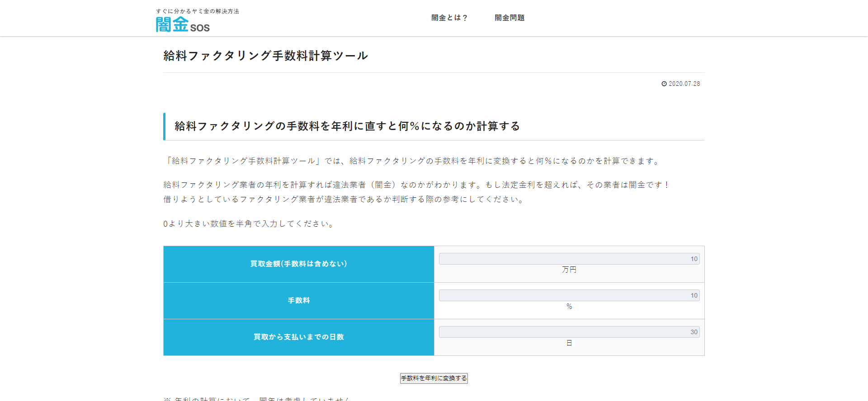Viewport: 868px width, 401px height.
Task: Focus the 買取金額 input field in 万円
Action: pyautogui.click(x=569, y=259)
